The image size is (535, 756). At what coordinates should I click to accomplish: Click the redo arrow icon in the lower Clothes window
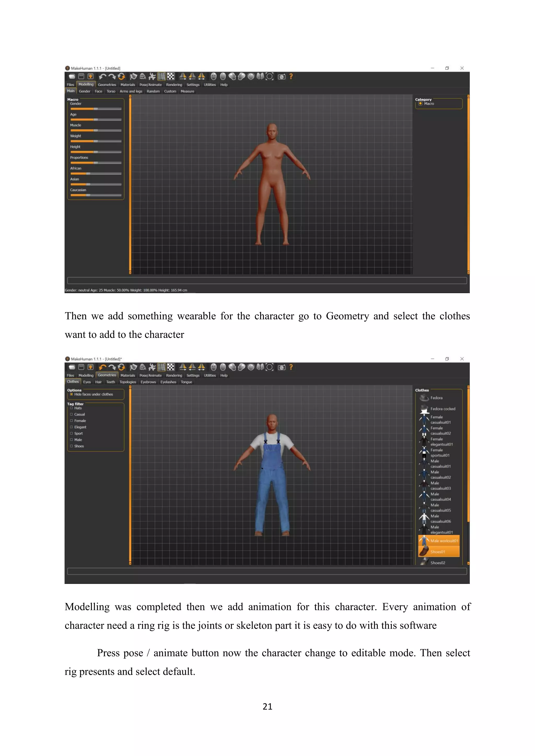[x=112, y=367]
